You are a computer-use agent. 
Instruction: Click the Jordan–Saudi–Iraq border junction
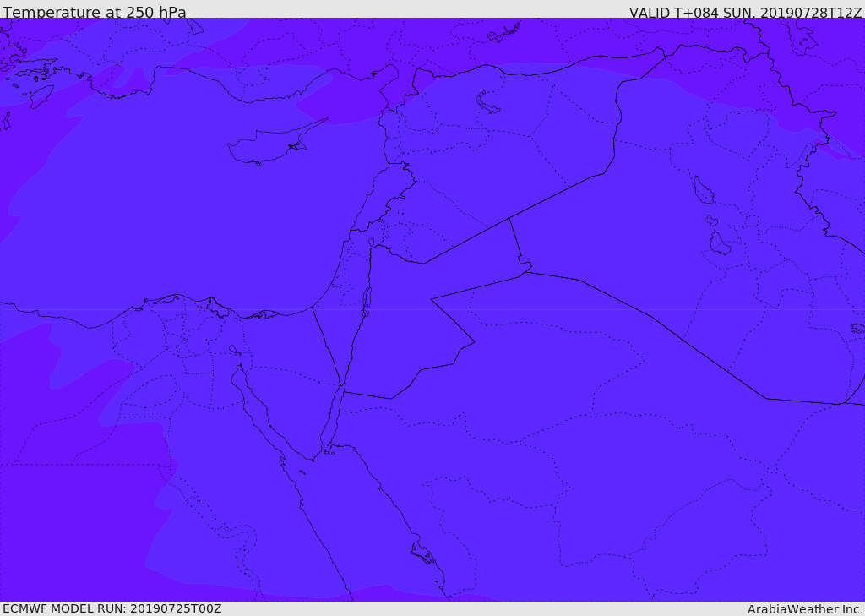tap(525, 269)
